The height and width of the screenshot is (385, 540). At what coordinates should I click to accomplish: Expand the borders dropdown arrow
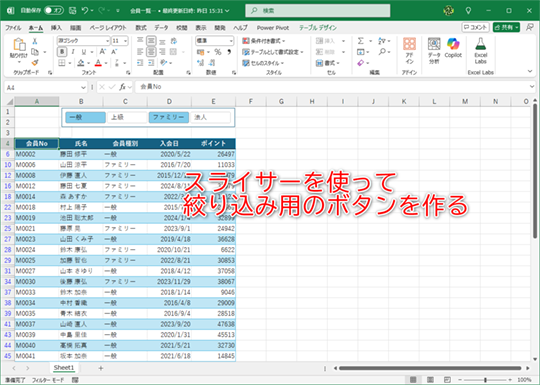[70, 63]
